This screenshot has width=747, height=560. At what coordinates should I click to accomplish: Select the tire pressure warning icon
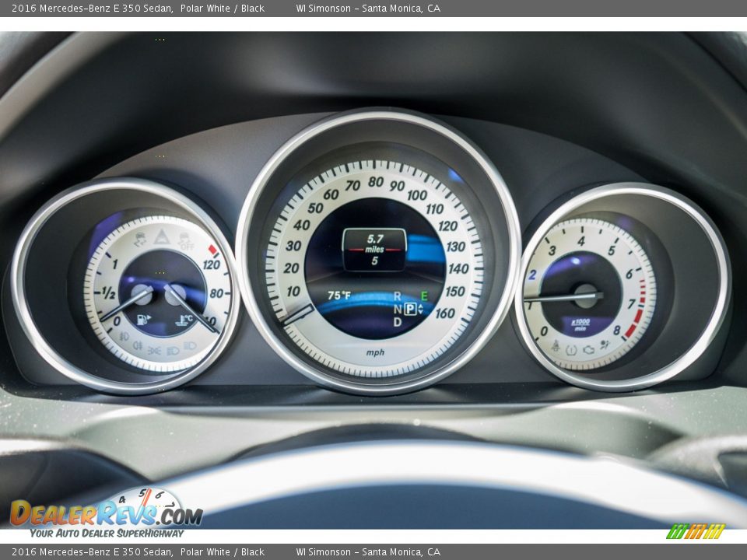pyautogui.click(x=570, y=350)
